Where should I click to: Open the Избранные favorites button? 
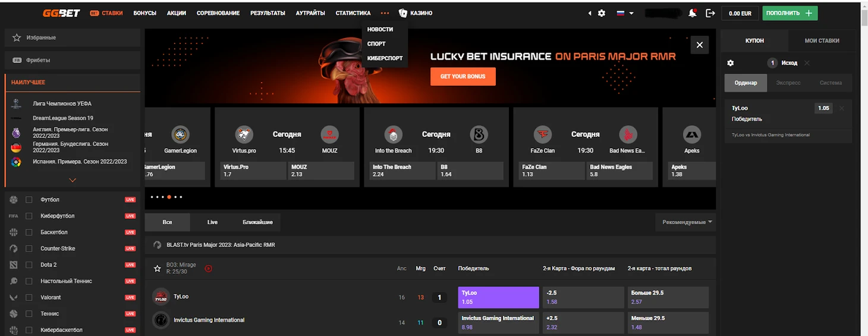click(x=73, y=37)
